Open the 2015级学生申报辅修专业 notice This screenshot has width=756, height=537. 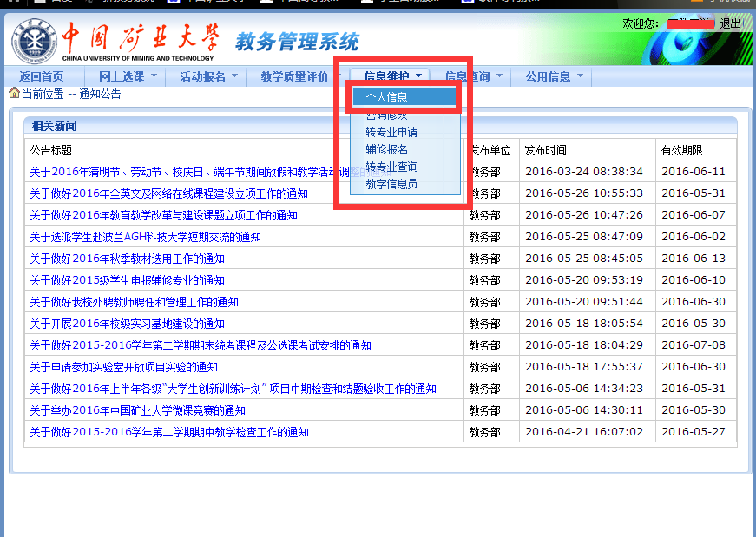(127, 280)
